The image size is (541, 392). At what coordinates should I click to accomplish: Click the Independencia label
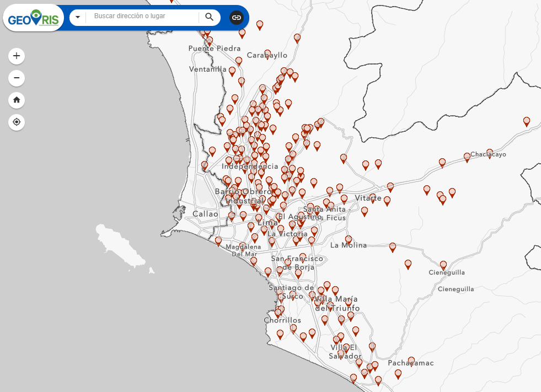click(250, 167)
